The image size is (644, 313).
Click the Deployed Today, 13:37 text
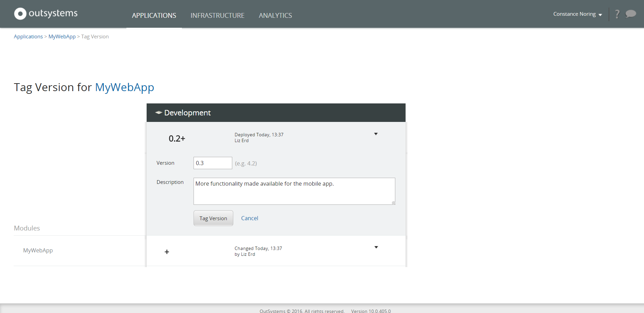[x=259, y=135]
